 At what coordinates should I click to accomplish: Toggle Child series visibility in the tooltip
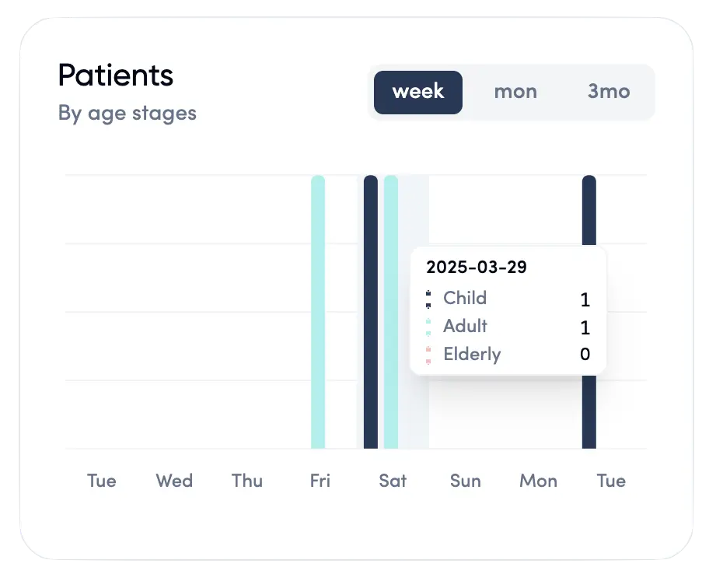pos(464,298)
